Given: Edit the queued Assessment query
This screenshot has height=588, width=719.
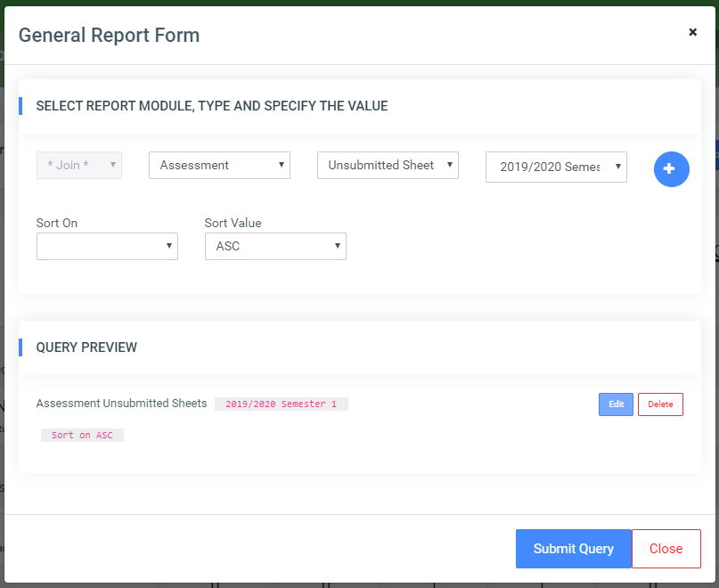Looking at the screenshot, I should coord(616,404).
